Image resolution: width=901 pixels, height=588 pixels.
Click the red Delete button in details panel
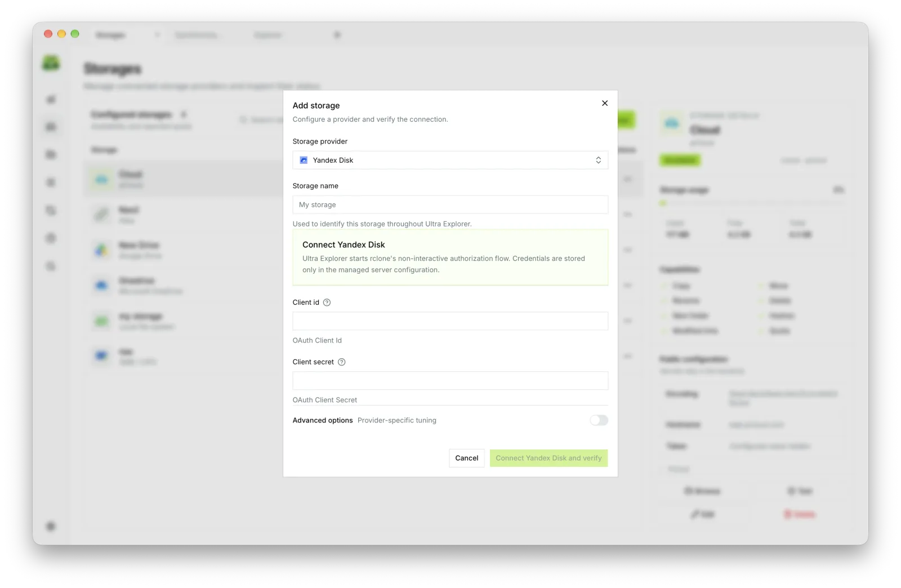click(800, 514)
